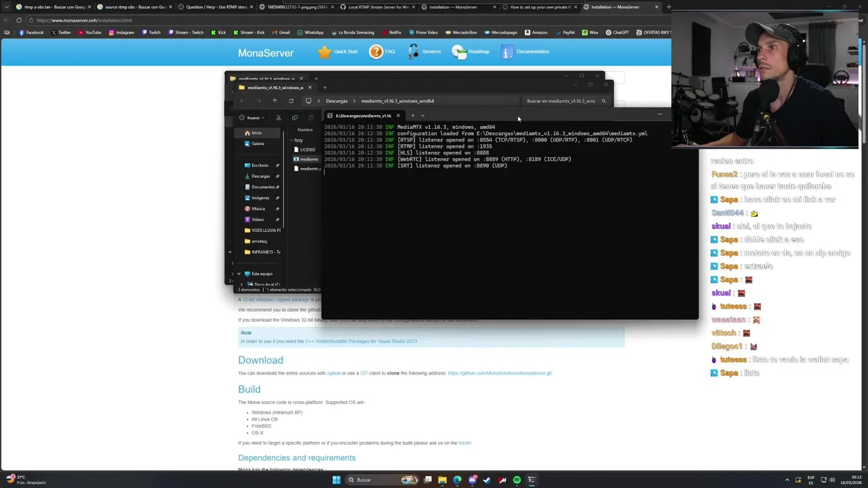Open the Services section on MonaServer
Viewport: 868px width, 488px height.
[425, 52]
